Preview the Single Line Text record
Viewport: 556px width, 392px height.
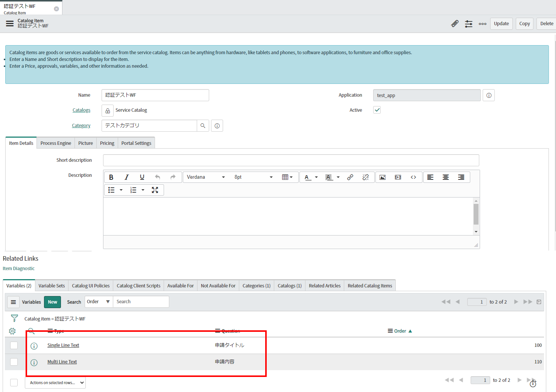tap(34, 346)
